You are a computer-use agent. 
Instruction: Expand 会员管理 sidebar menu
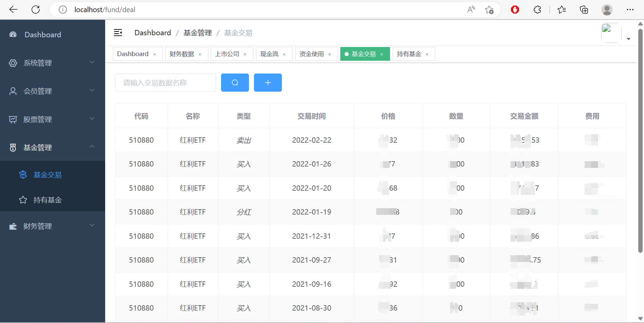point(52,91)
